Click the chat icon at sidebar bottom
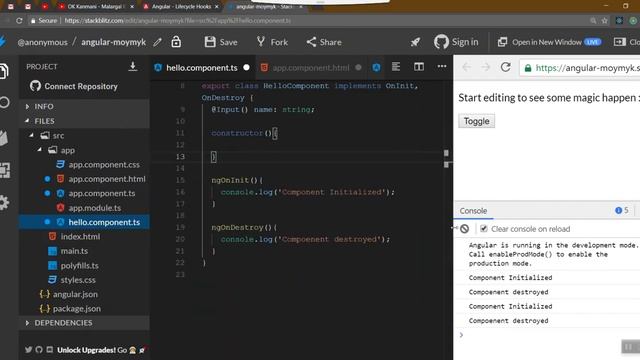 (49, 350)
